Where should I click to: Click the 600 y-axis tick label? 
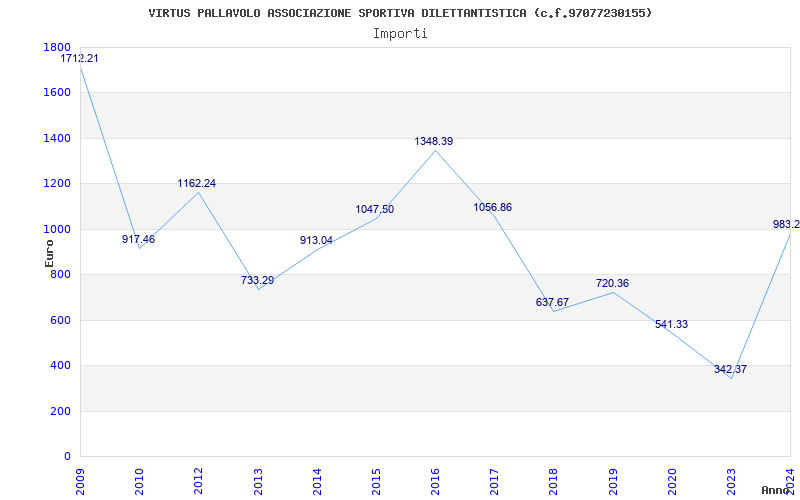[x=60, y=320]
